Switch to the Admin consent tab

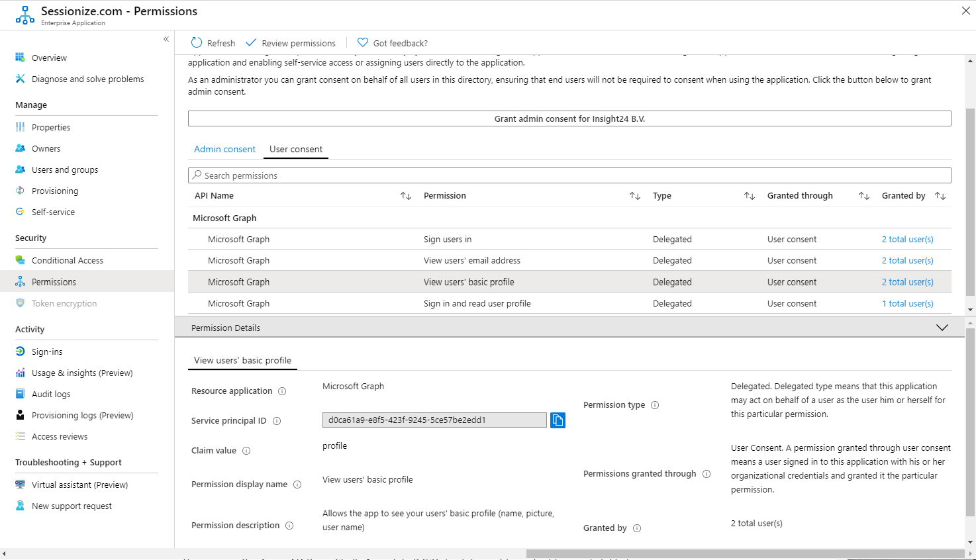click(x=224, y=149)
